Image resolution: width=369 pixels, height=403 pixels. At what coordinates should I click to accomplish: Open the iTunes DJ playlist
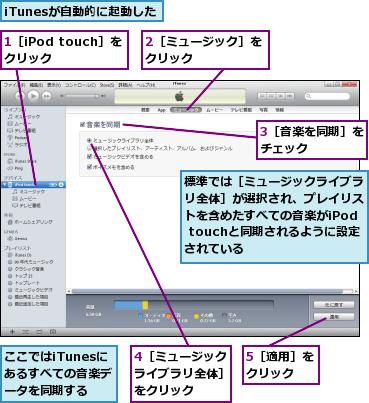click(20, 255)
